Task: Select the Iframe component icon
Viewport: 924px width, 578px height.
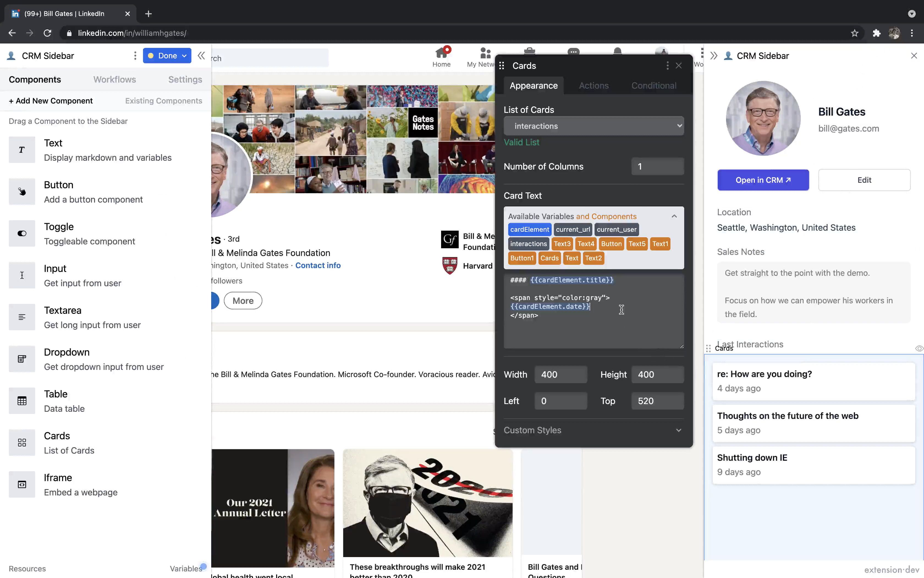Action: pos(22,484)
